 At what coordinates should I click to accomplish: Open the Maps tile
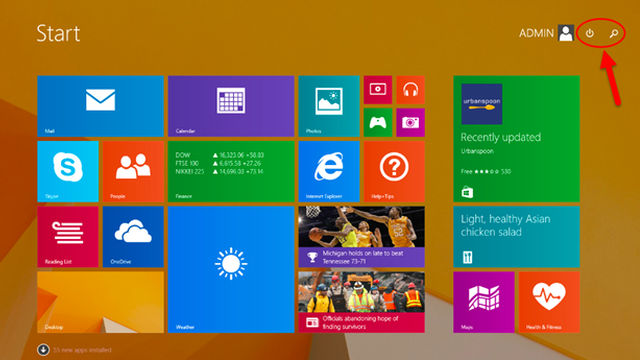484,302
